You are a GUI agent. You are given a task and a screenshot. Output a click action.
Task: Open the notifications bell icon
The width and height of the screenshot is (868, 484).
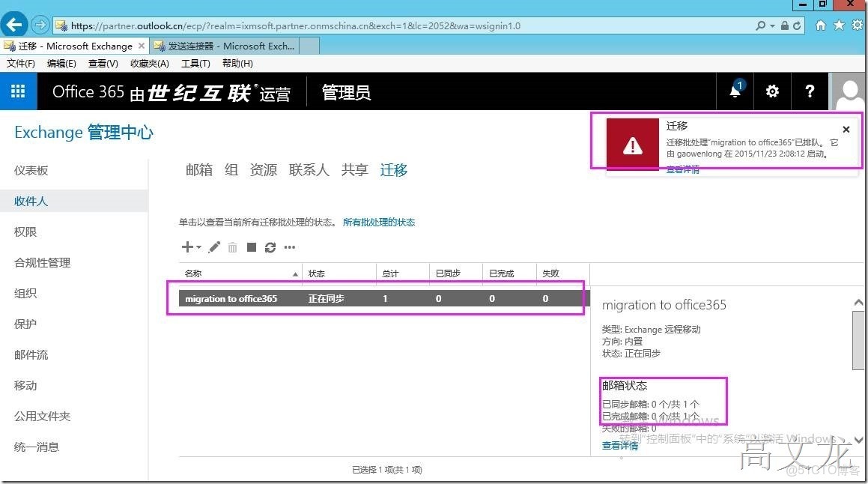(735, 91)
